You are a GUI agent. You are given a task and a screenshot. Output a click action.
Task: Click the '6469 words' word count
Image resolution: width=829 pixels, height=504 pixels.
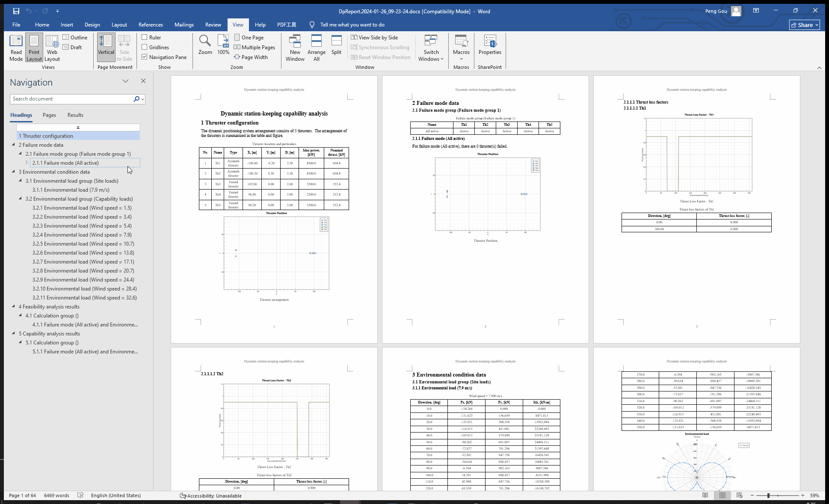56,495
